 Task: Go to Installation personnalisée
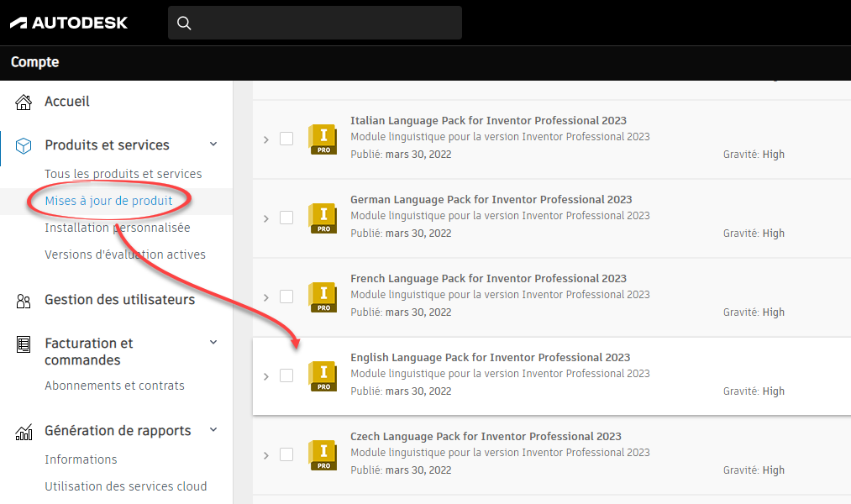117,228
